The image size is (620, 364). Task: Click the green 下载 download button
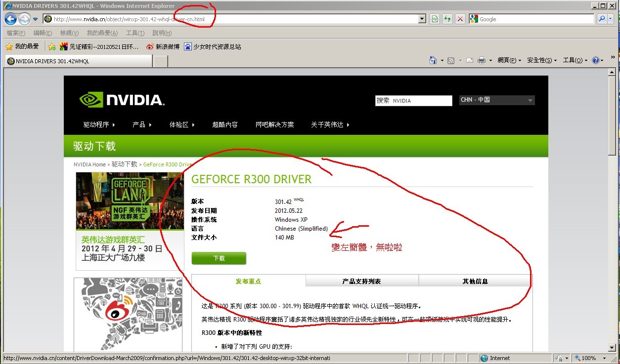tap(219, 258)
